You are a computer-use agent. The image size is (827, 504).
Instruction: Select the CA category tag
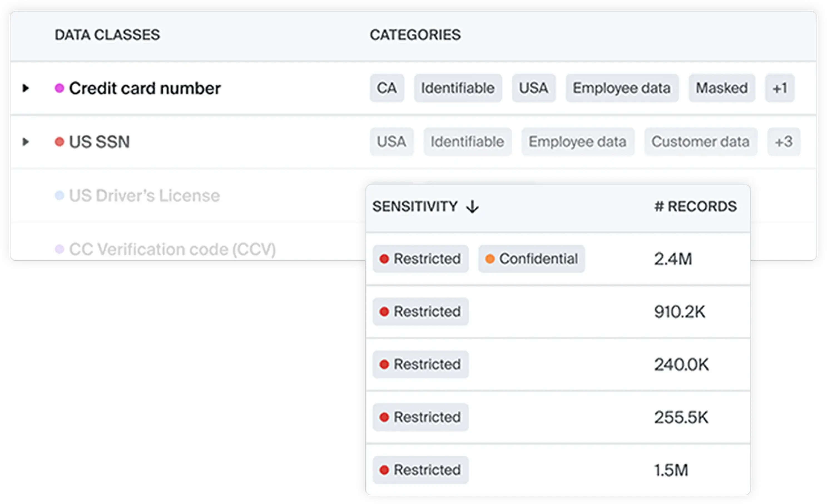(387, 88)
